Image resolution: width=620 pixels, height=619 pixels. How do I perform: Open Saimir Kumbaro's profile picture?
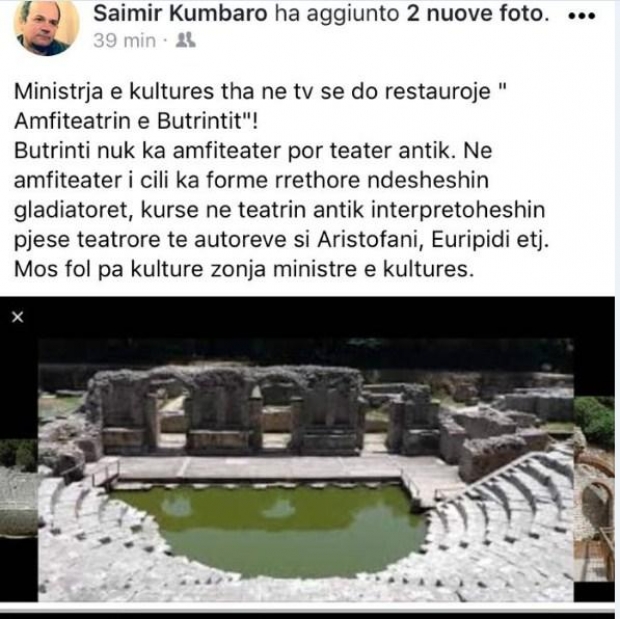46,27
